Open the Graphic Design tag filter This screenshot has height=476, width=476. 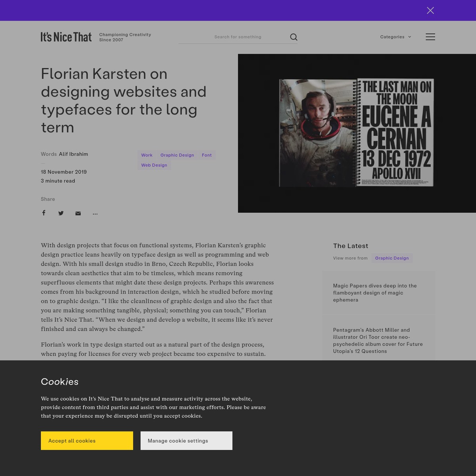(x=177, y=155)
